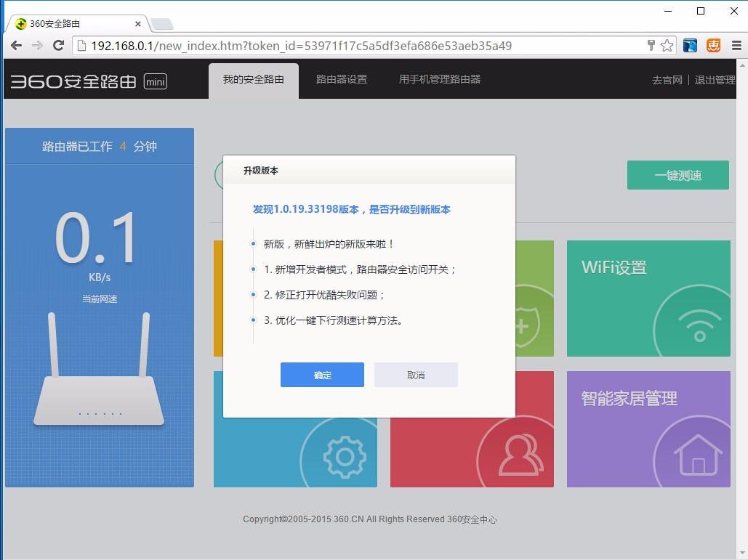Click the key icon in the address bar
The width and height of the screenshot is (748, 560).
click(x=651, y=45)
